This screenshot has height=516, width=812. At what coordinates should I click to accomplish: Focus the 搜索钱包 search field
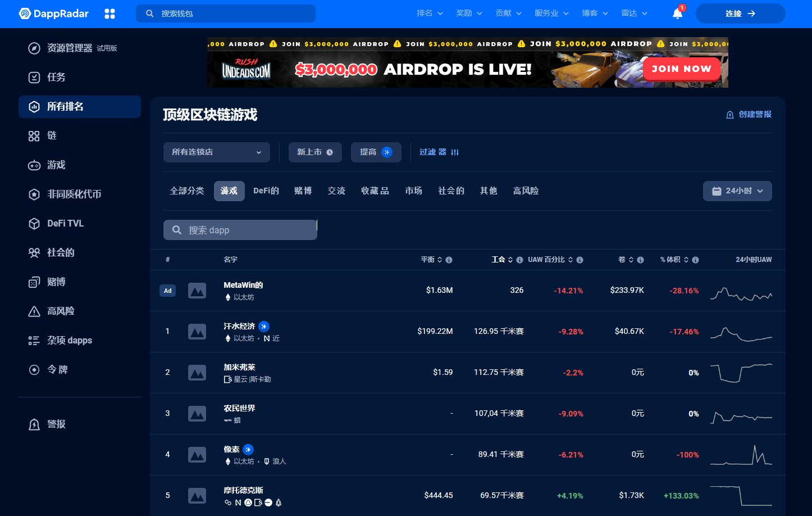click(226, 13)
